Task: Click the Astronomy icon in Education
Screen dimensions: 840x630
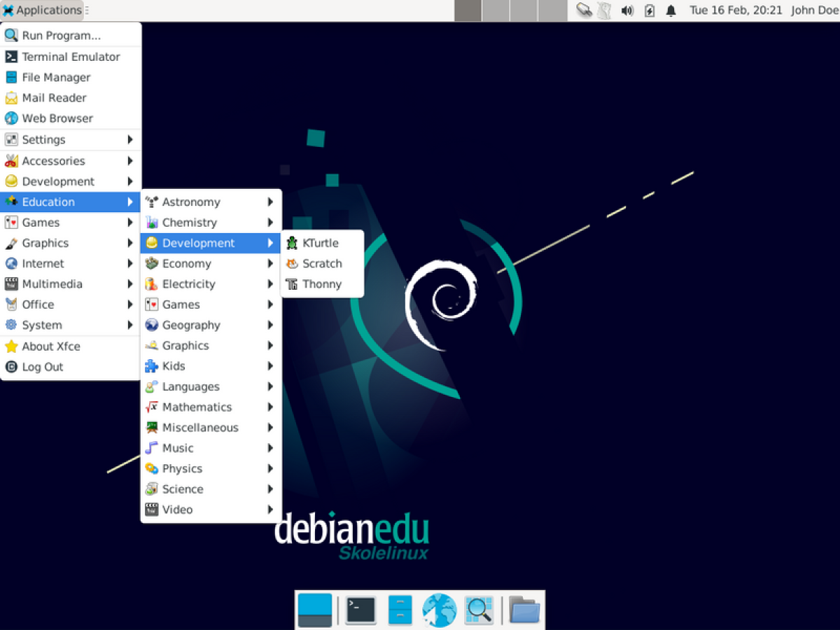Action: 151,202
